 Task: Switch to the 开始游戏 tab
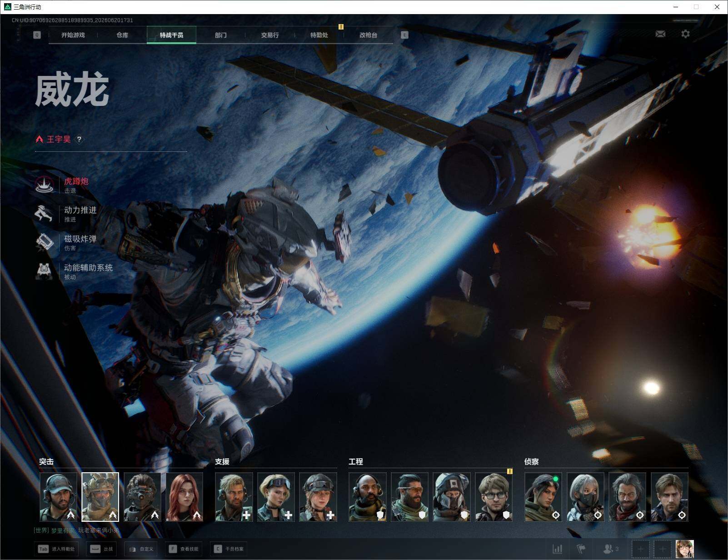tap(73, 35)
